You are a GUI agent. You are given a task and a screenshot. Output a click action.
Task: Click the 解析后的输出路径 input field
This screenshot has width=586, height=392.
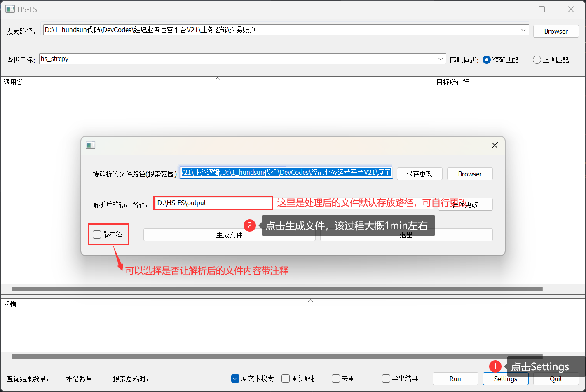(x=213, y=203)
